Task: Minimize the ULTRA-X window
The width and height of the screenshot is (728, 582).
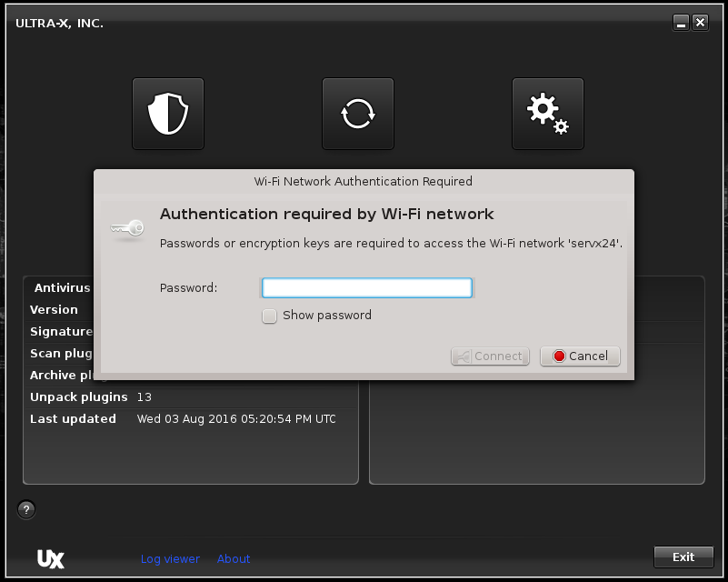Action: [682, 23]
